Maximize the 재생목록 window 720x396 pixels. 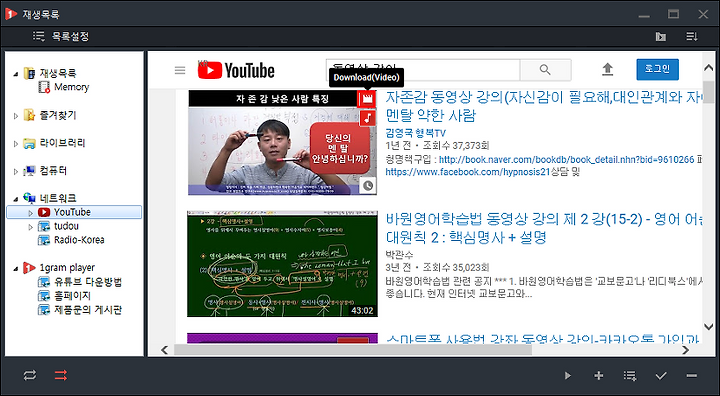[674, 14]
